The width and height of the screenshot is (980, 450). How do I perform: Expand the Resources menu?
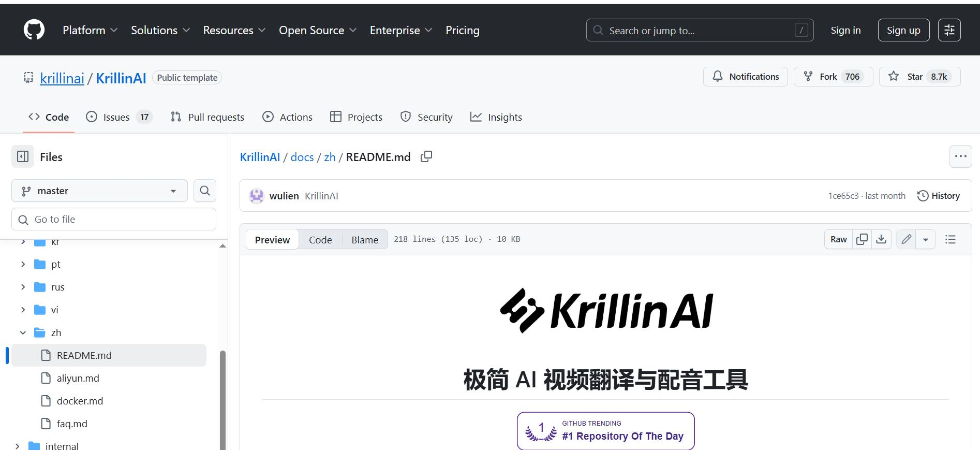(234, 30)
